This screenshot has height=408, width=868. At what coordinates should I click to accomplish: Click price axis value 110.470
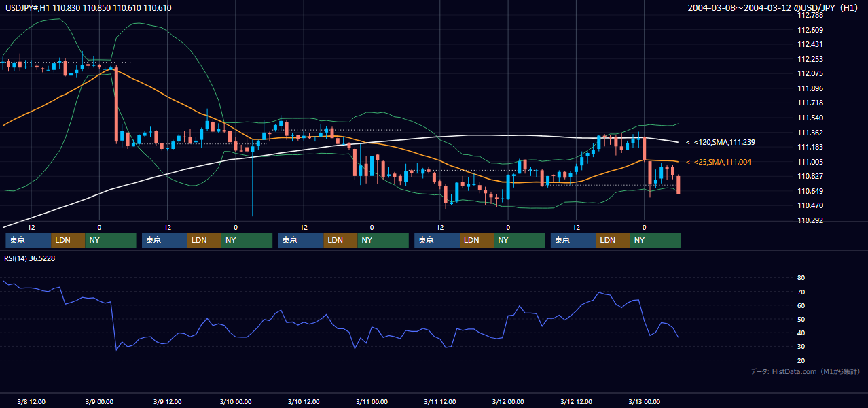click(810, 205)
